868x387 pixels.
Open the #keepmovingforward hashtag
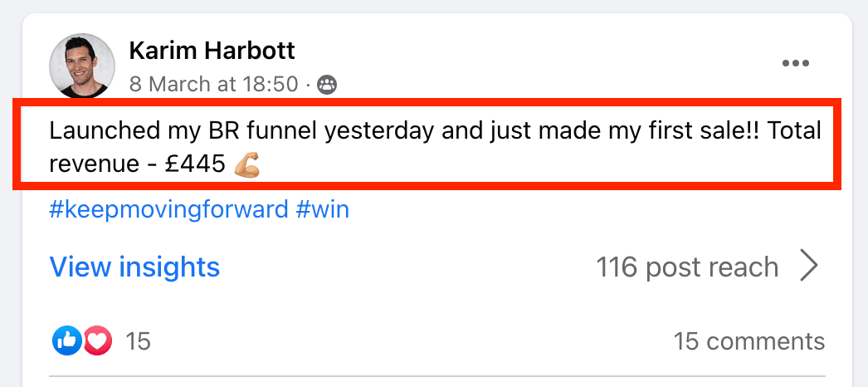168,209
